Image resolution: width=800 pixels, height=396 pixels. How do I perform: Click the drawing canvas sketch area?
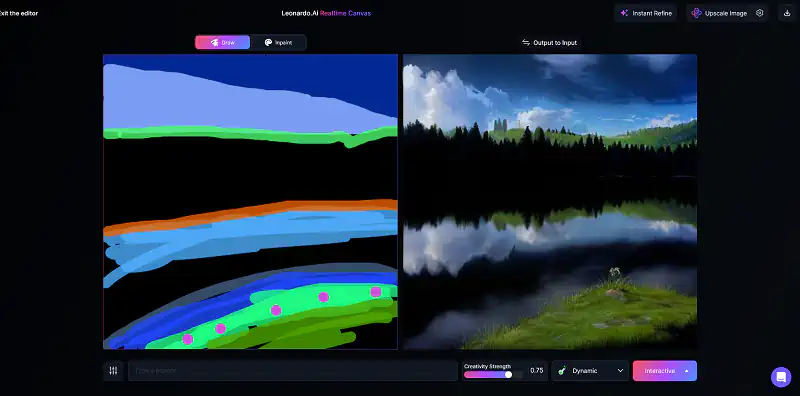pyautogui.click(x=250, y=202)
